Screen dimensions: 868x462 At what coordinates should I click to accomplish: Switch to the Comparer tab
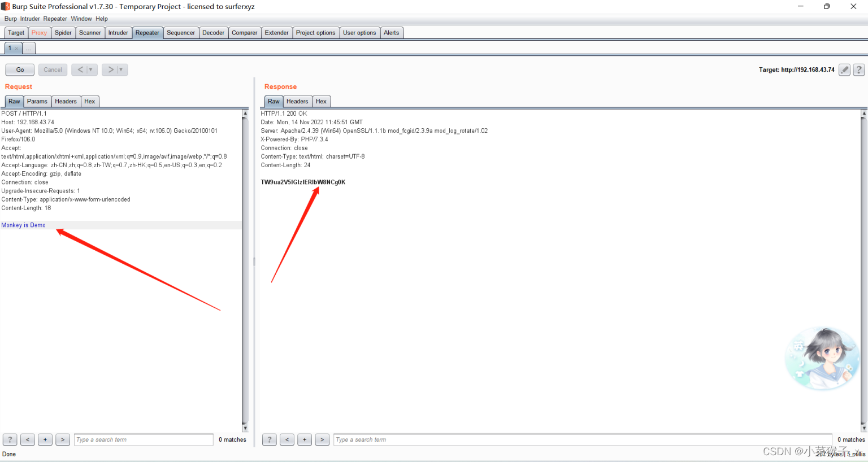click(x=245, y=33)
